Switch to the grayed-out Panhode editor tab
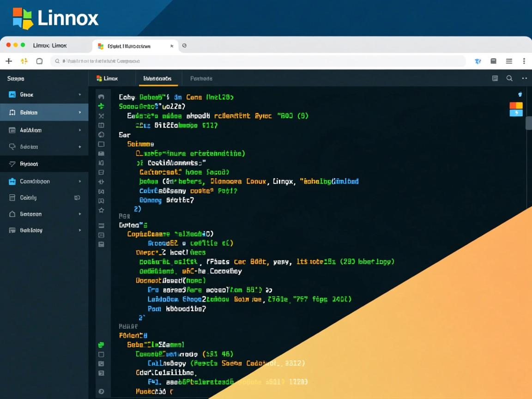Image resolution: width=532 pixels, height=399 pixels. 201,79
